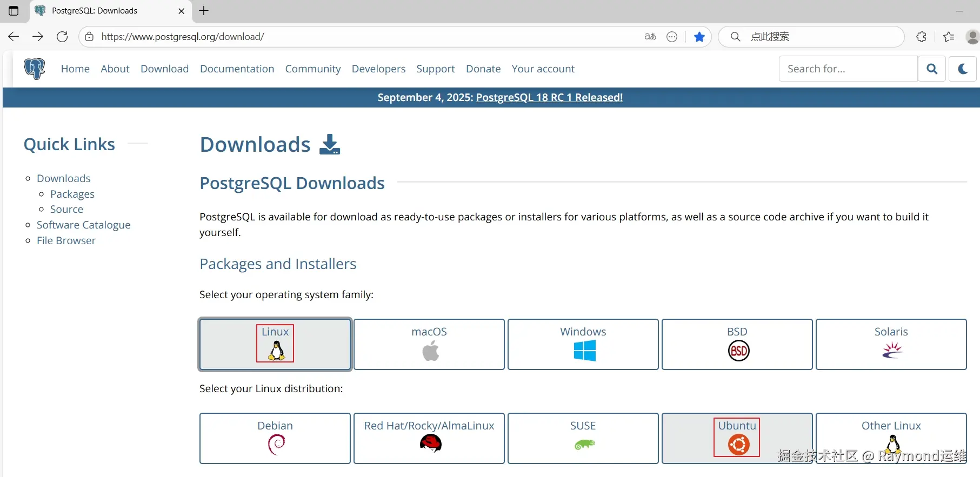Image resolution: width=980 pixels, height=477 pixels.
Task: Choose the Red Hat/Rocky/AlmaLinux distribution
Action: (x=429, y=438)
